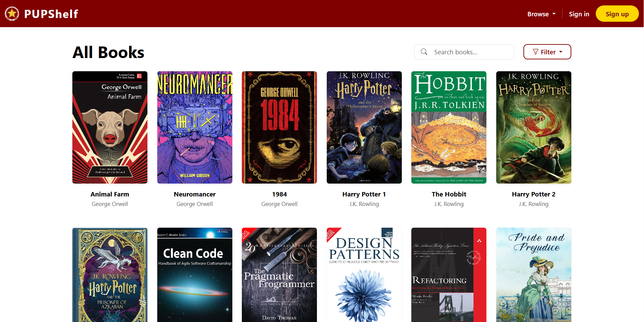Click the 1984 title text
This screenshot has height=322, width=644.
(x=279, y=194)
